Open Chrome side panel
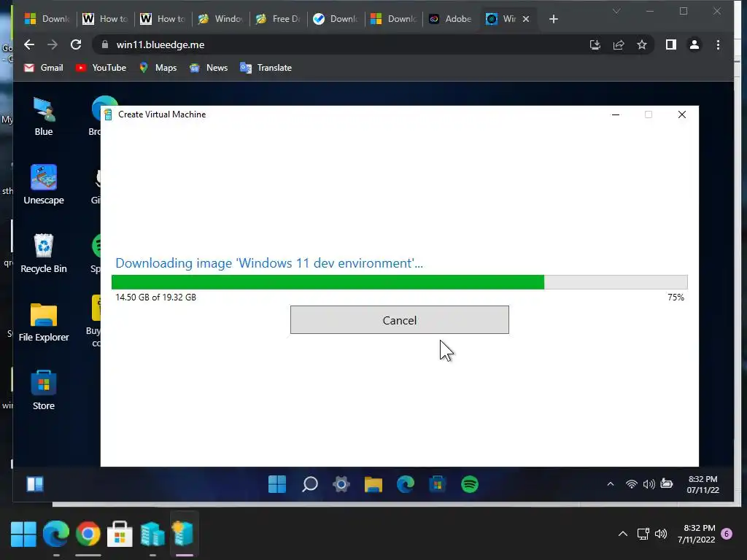747x560 pixels. click(x=671, y=44)
